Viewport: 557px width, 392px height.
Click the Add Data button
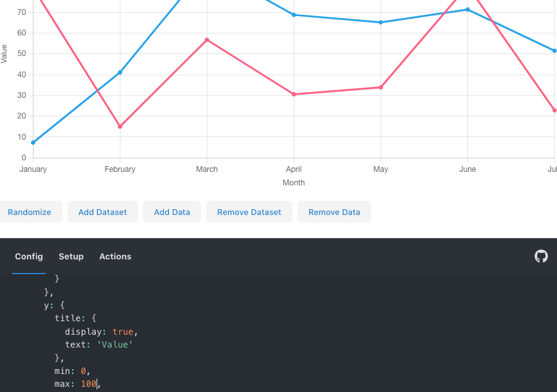coord(172,212)
